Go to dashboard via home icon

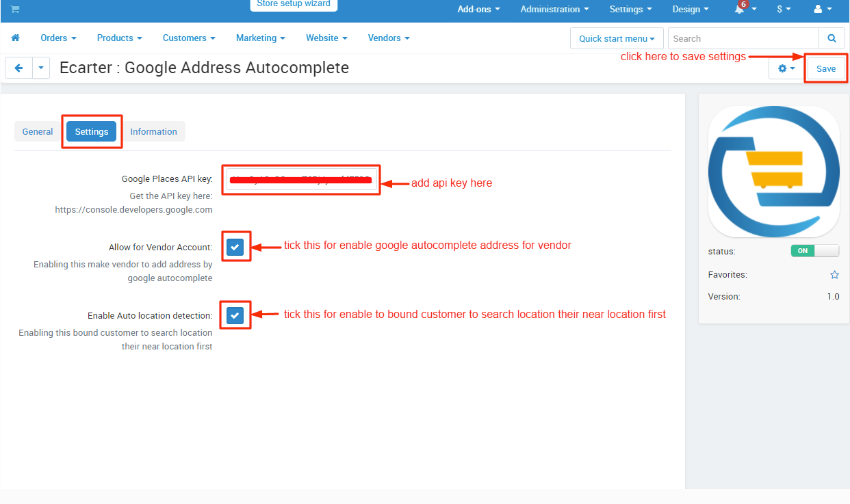tap(16, 38)
